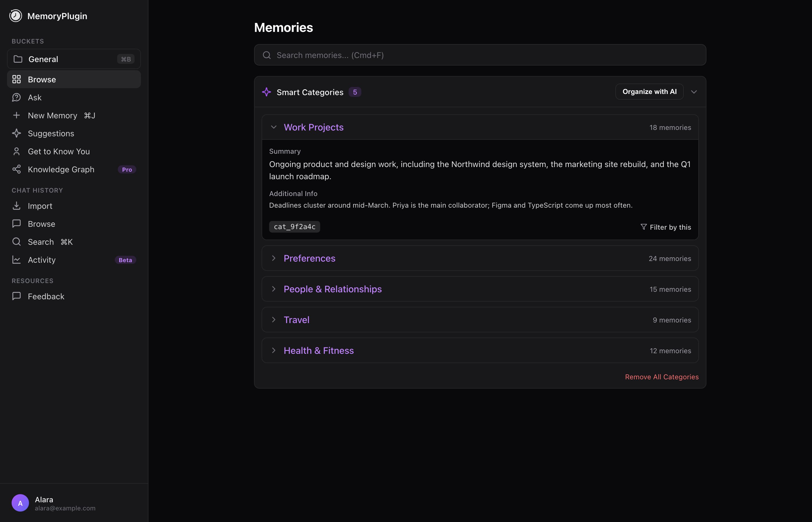
Task: Open the General bucket selector
Action: pyautogui.click(x=74, y=59)
